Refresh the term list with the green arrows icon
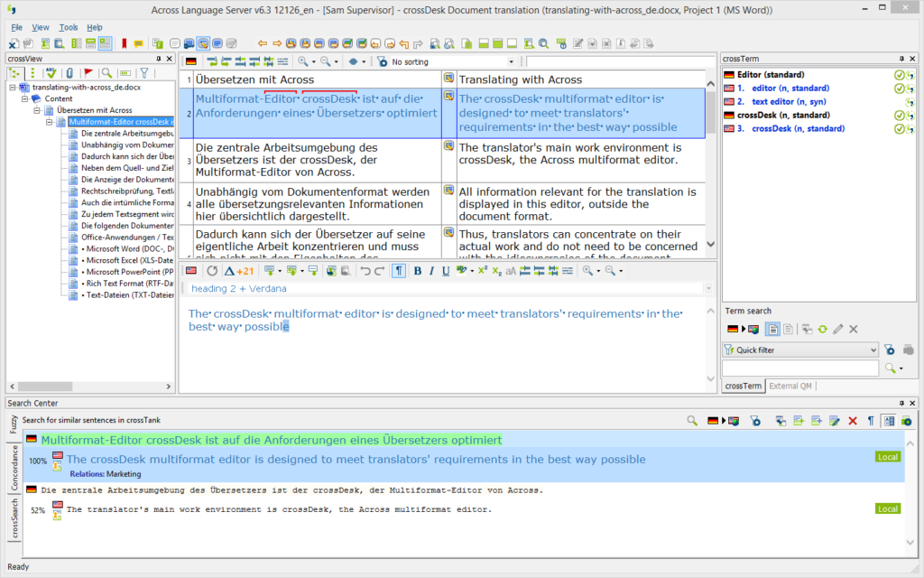 pyautogui.click(x=822, y=329)
